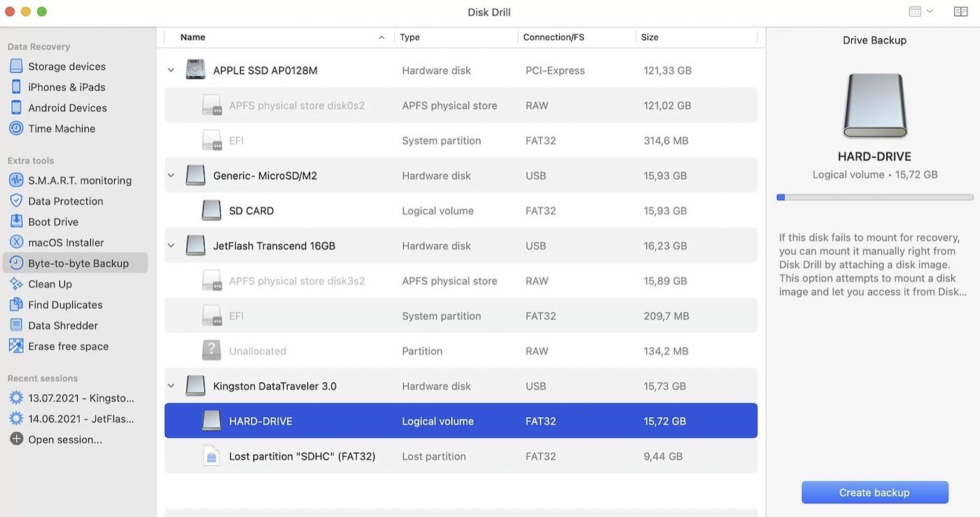Click the S.M.A.R.T. monitoring sidebar icon
The image size is (980, 517).
click(x=16, y=180)
